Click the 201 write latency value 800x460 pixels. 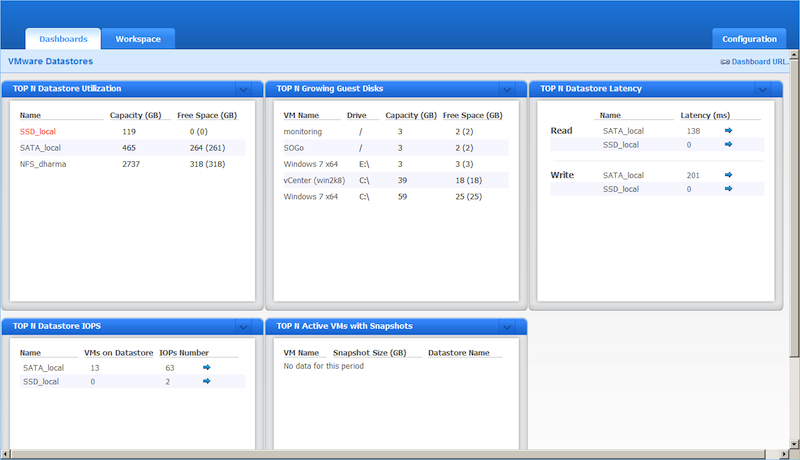click(693, 175)
